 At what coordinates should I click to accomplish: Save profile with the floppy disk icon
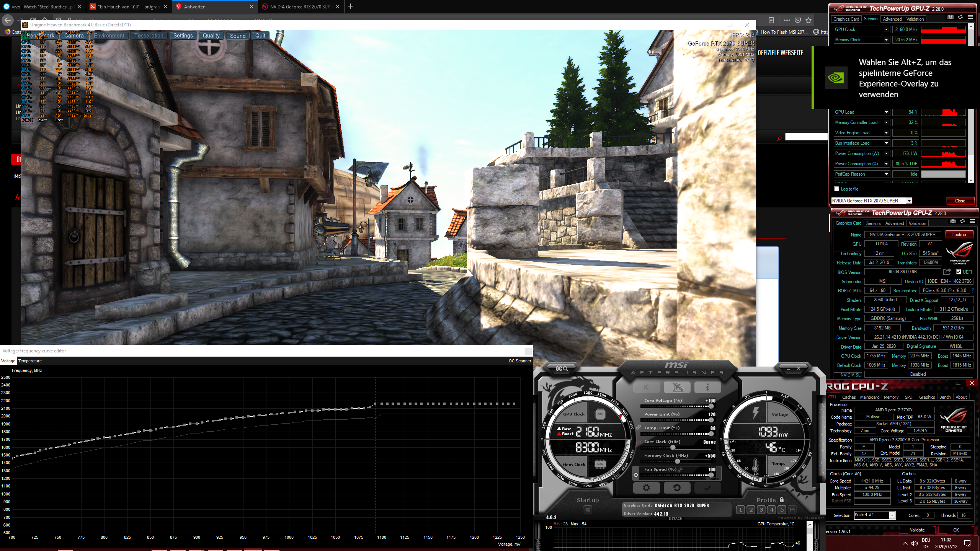[792, 510]
